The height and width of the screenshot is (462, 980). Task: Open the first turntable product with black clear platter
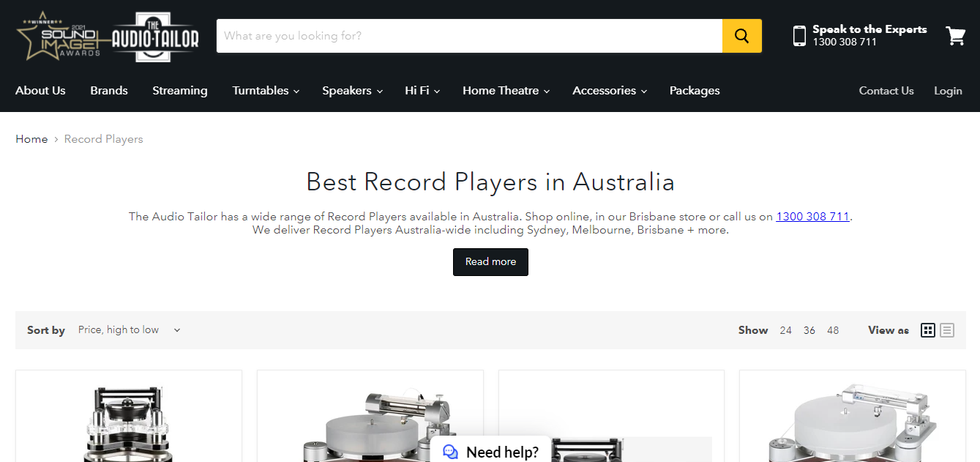(x=129, y=417)
